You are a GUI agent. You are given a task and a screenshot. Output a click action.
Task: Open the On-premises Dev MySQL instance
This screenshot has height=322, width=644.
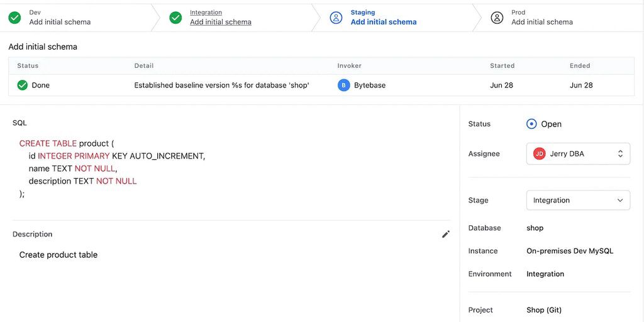coord(569,251)
